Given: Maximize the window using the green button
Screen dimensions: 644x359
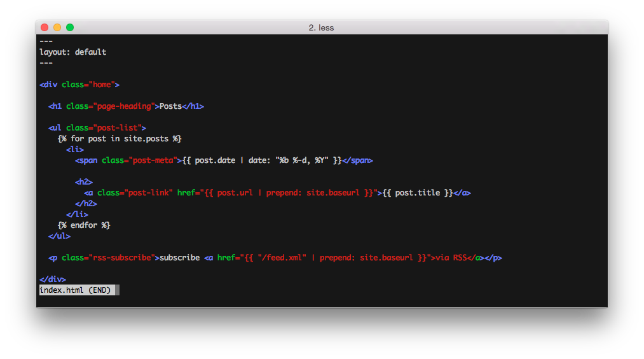Looking at the screenshot, I should click(70, 27).
